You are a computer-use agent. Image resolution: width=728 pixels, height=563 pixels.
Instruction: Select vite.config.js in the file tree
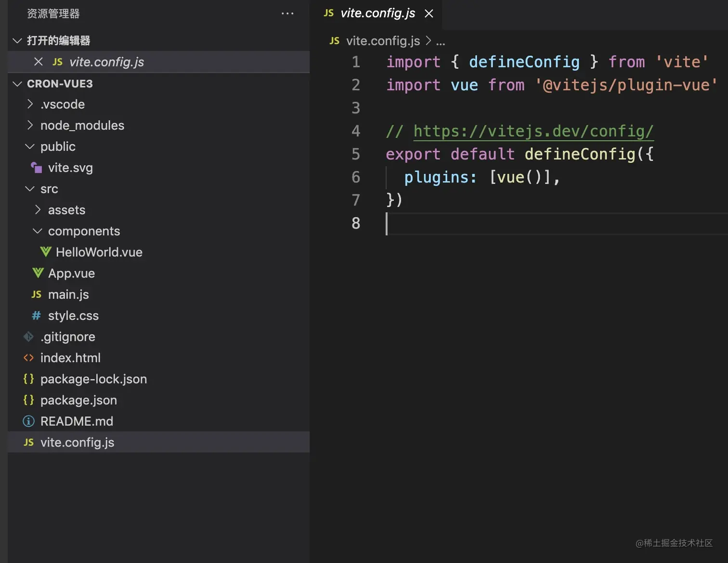point(158,442)
